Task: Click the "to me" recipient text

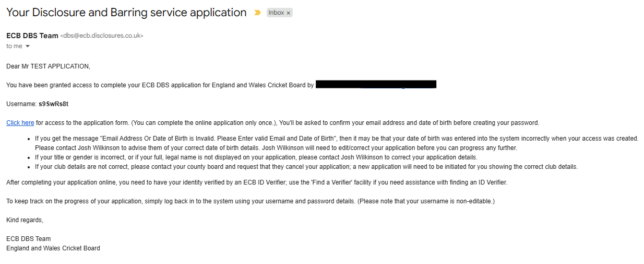Action: (x=14, y=46)
